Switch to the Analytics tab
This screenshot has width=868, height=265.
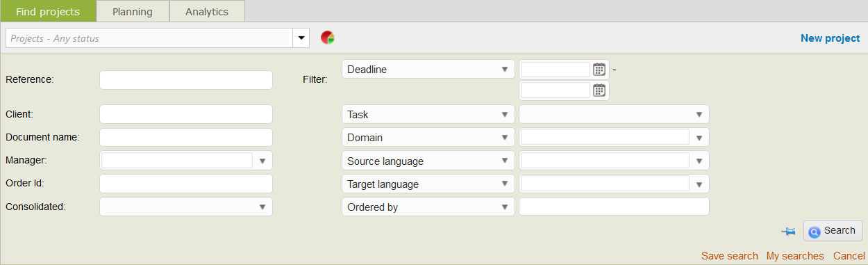click(x=207, y=11)
